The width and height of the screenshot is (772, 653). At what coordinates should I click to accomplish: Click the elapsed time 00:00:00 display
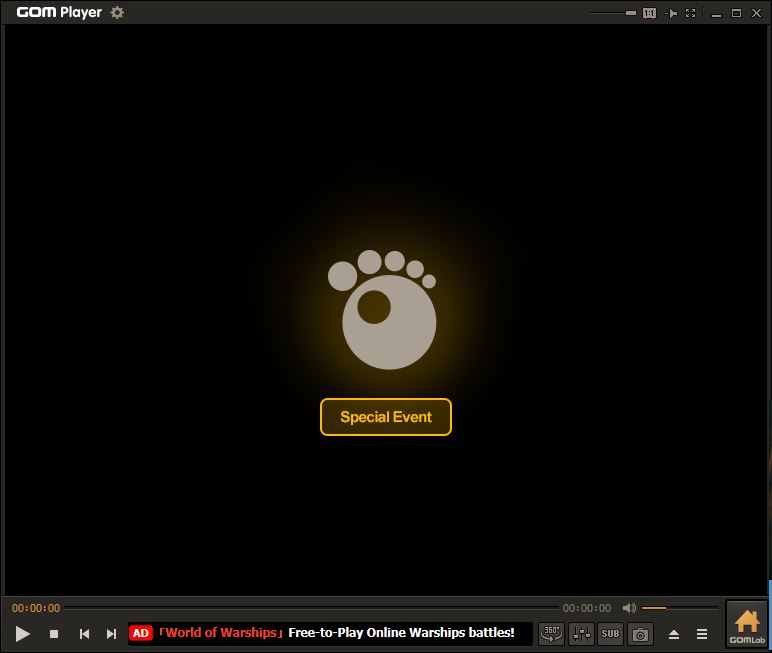point(36,608)
